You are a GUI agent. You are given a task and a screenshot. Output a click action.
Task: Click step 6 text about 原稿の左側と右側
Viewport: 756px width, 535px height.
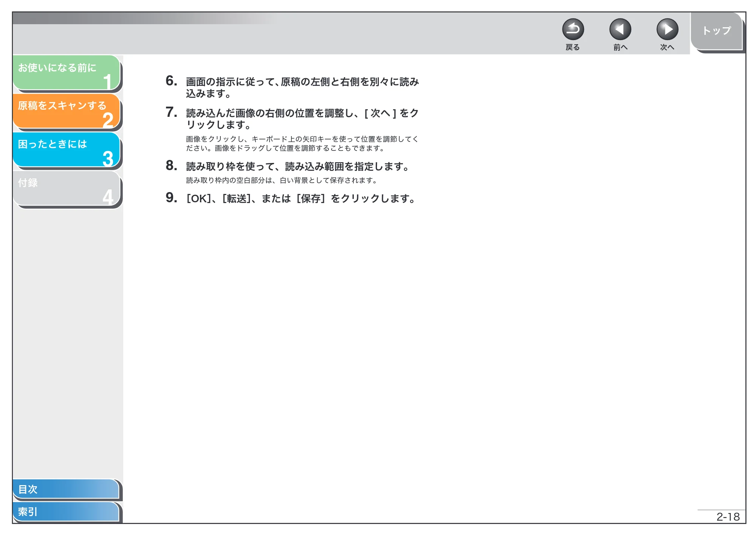pos(302,87)
